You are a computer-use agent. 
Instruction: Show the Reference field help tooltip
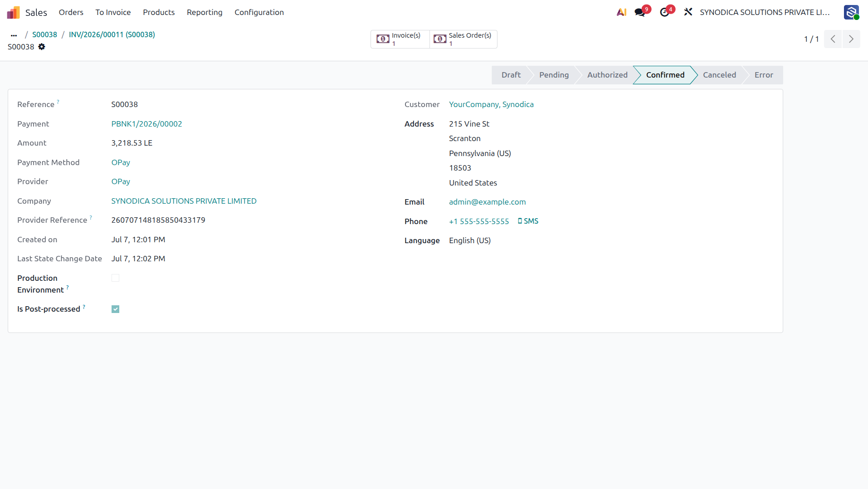pyautogui.click(x=58, y=102)
